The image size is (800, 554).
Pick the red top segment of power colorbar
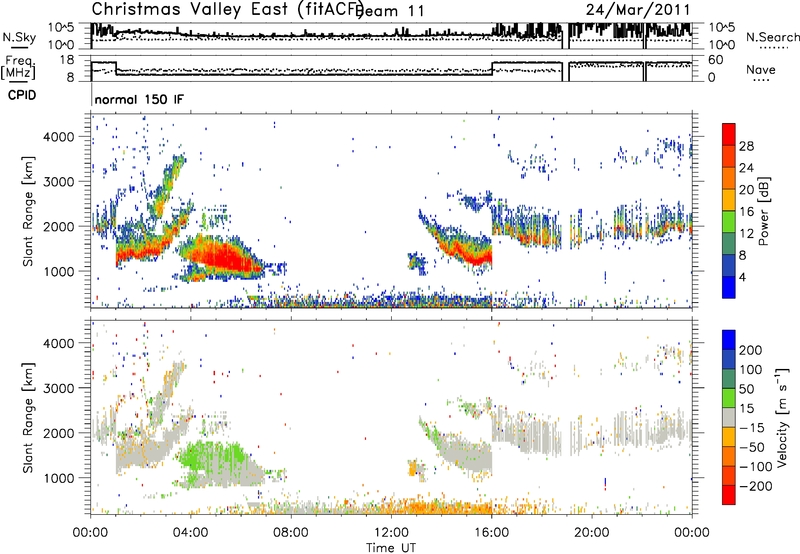pos(729,134)
